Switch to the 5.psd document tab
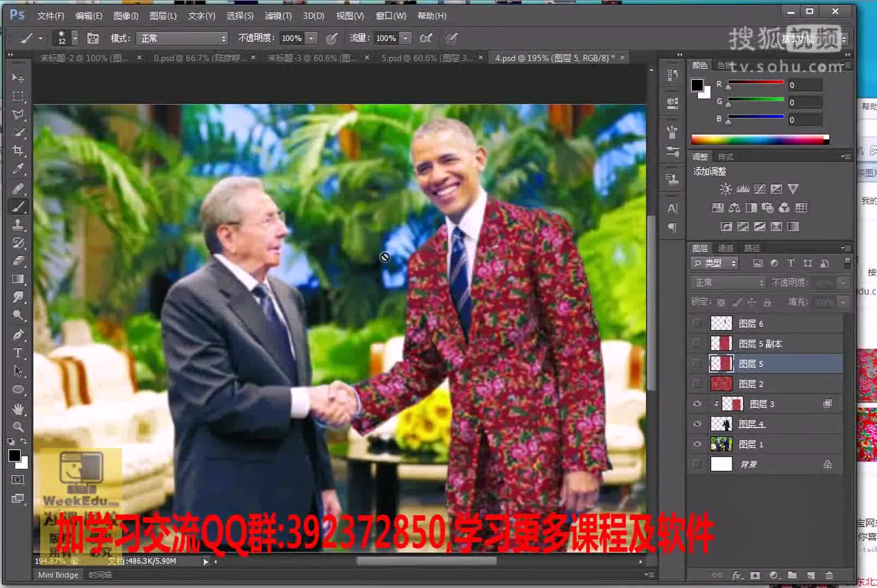877x588 pixels. pos(427,58)
